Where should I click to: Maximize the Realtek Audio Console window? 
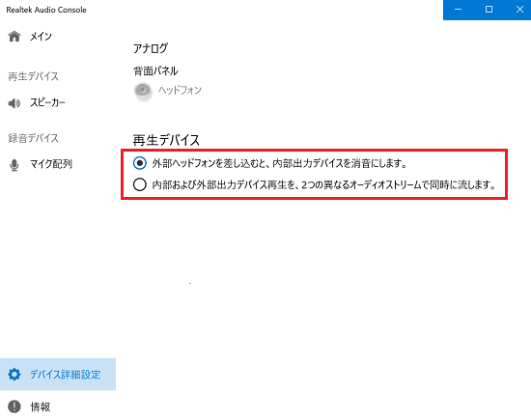click(489, 10)
